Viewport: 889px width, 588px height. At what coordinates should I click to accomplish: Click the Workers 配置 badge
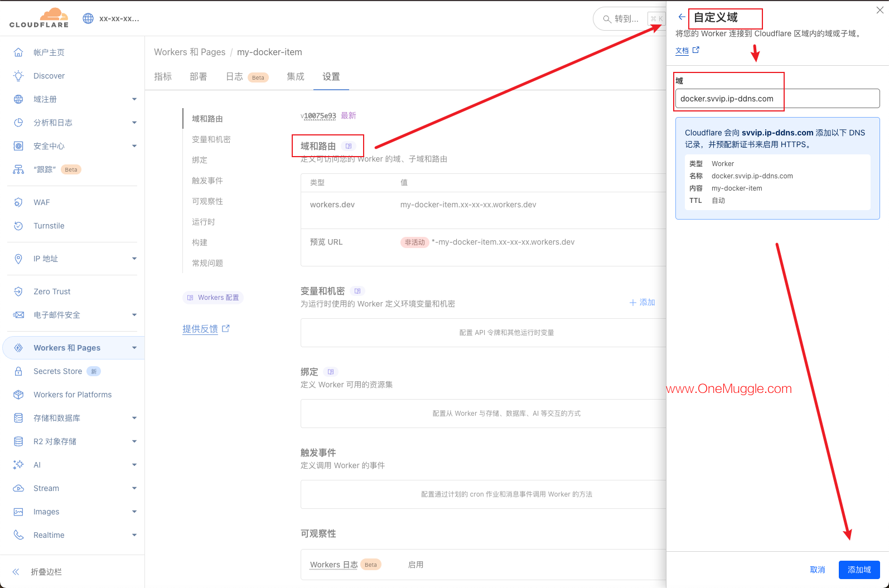pos(213,298)
